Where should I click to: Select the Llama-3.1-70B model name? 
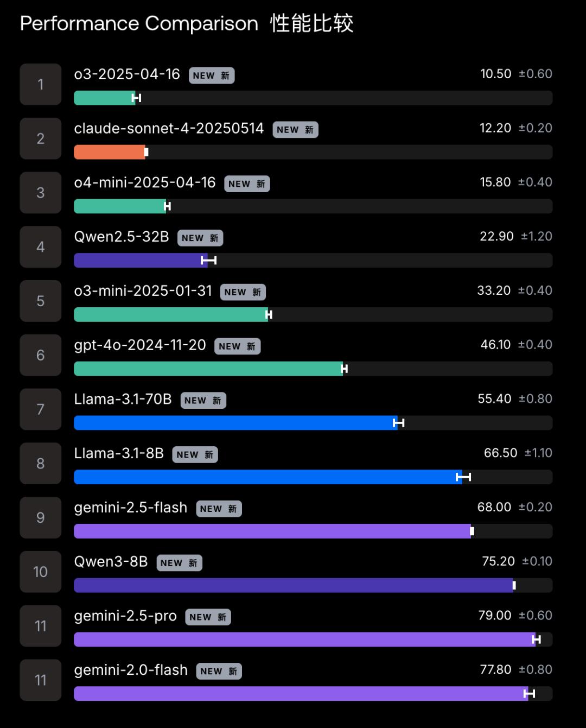[123, 399]
